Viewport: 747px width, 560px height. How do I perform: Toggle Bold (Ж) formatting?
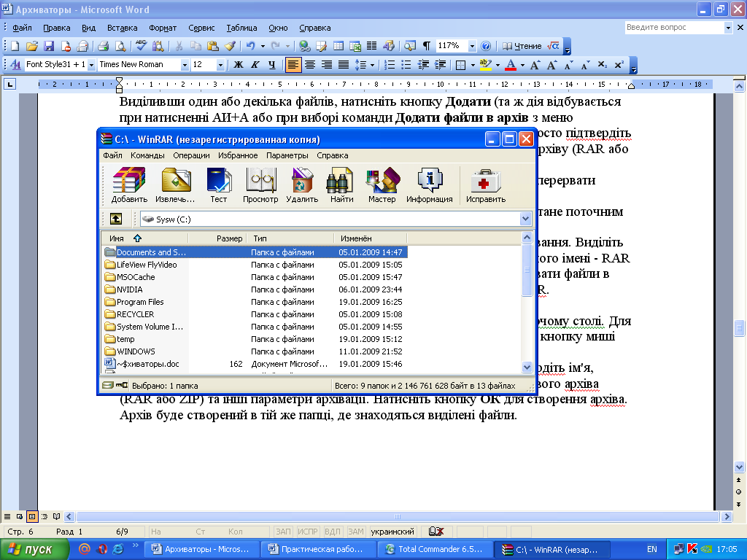(239, 65)
